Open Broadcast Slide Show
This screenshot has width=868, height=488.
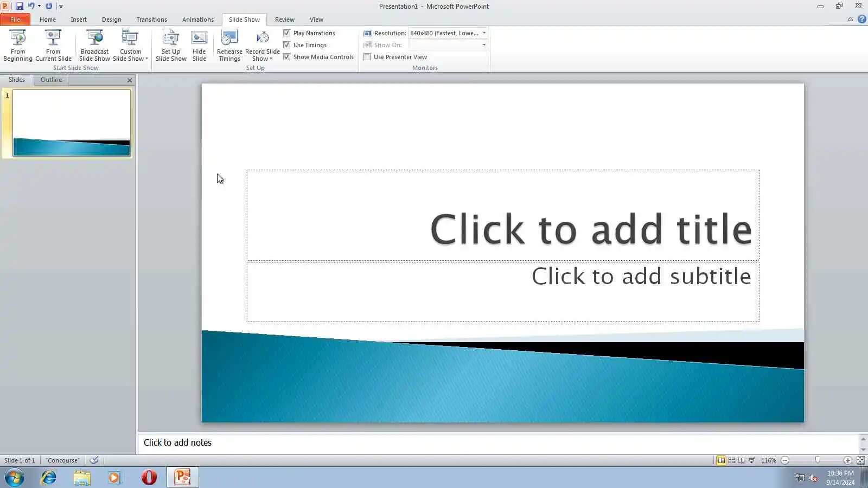tap(94, 46)
